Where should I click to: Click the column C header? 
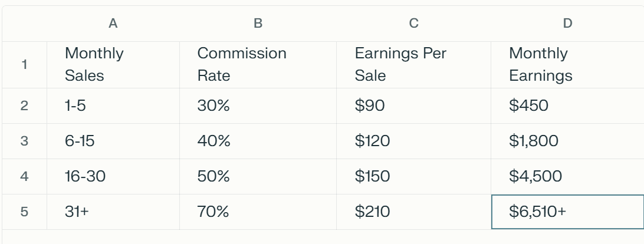(413, 24)
